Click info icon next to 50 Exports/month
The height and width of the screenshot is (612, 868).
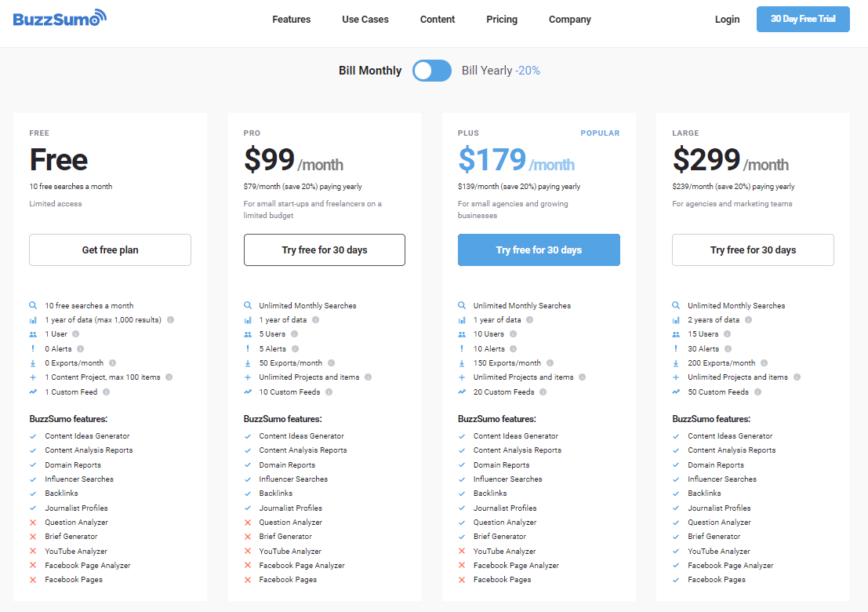coord(331,362)
